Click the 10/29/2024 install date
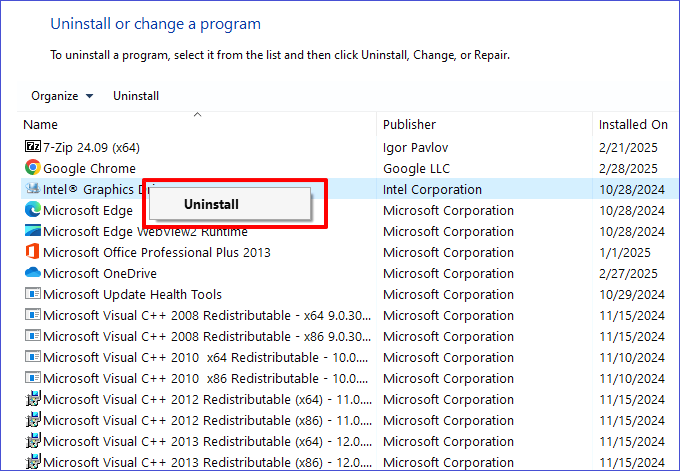 pyautogui.click(x=632, y=294)
